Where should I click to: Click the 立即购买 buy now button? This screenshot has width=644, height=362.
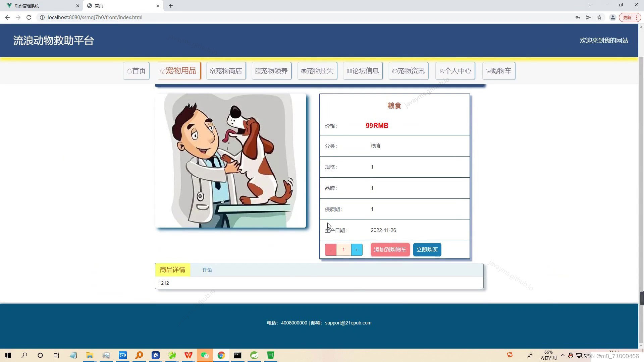pos(427,249)
